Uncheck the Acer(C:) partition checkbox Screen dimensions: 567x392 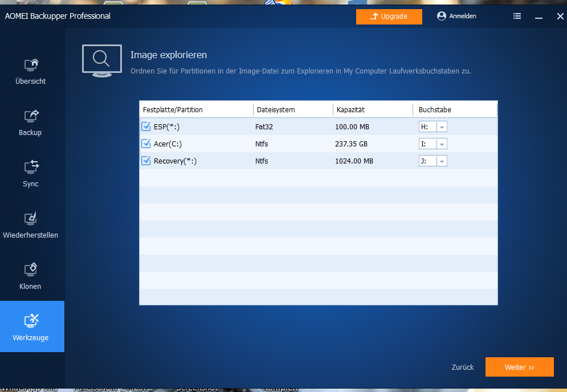(146, 144)
